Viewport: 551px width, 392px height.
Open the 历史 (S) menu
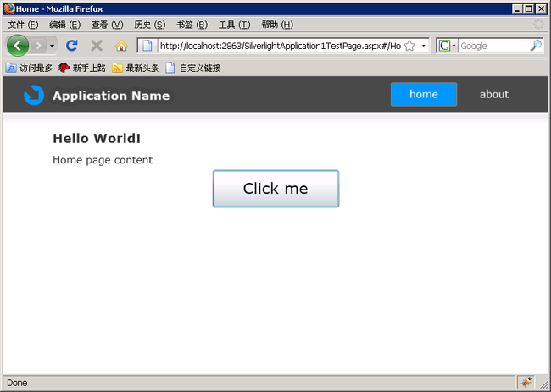(150, 25)
